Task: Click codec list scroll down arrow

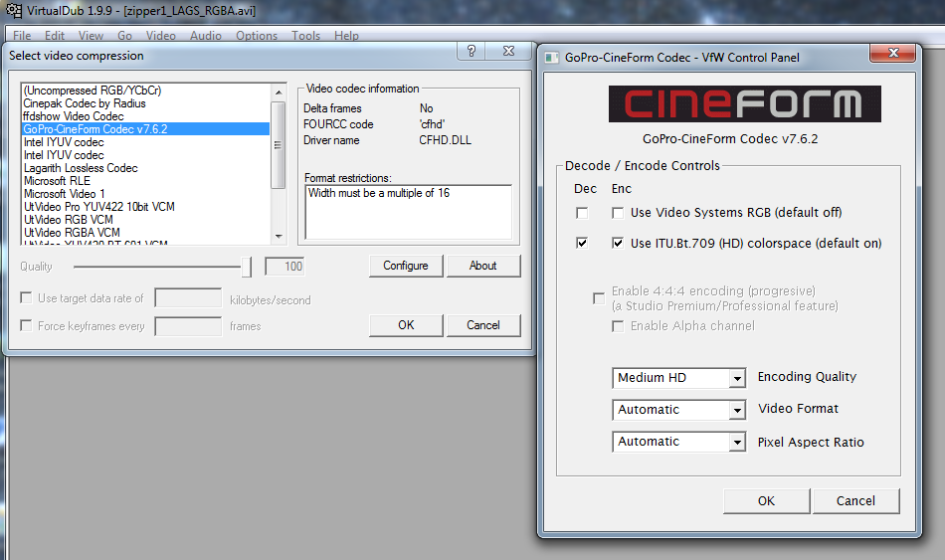Action: tap(278, 237)
